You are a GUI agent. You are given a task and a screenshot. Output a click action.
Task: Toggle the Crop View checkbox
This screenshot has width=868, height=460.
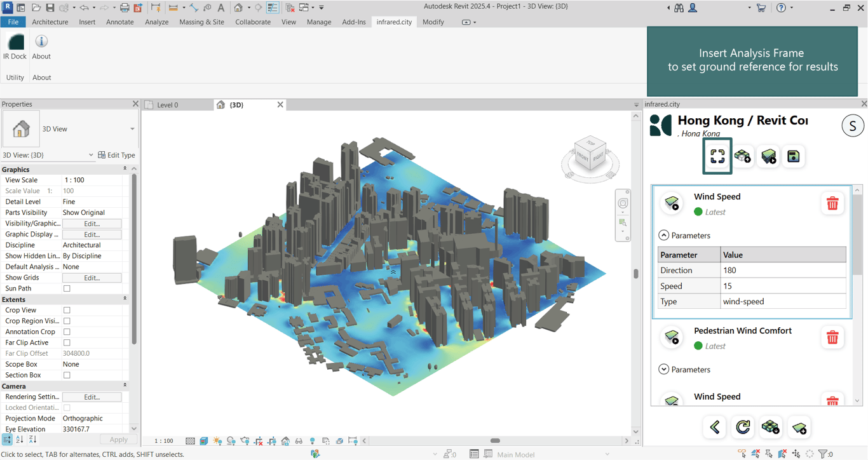[x=67, y=310]
